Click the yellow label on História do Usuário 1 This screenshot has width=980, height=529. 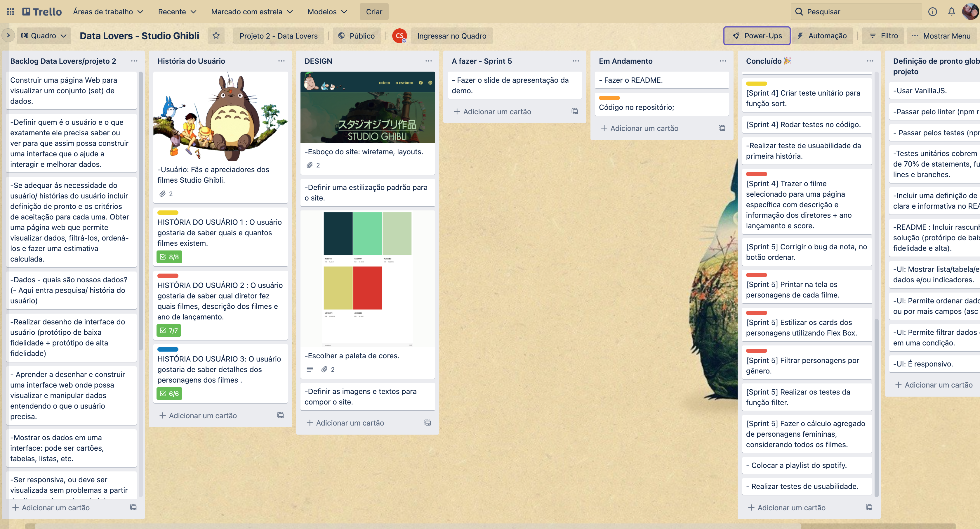[x=168, y=212]
